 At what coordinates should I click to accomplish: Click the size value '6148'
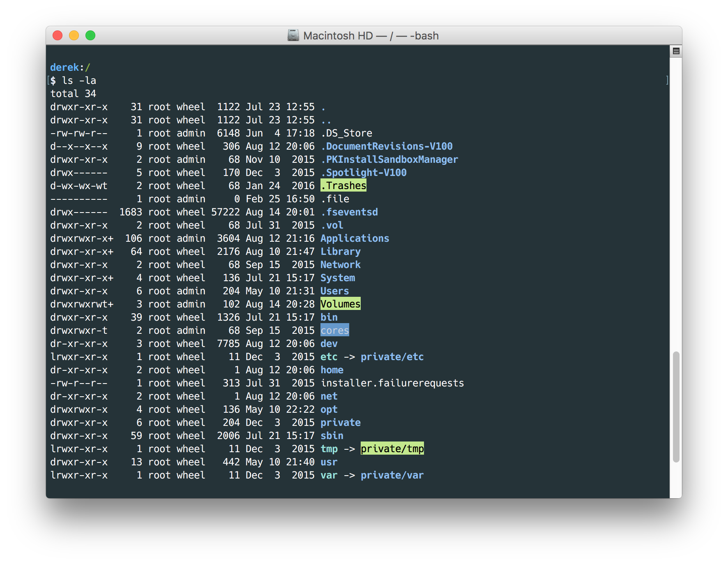point(228,133)
